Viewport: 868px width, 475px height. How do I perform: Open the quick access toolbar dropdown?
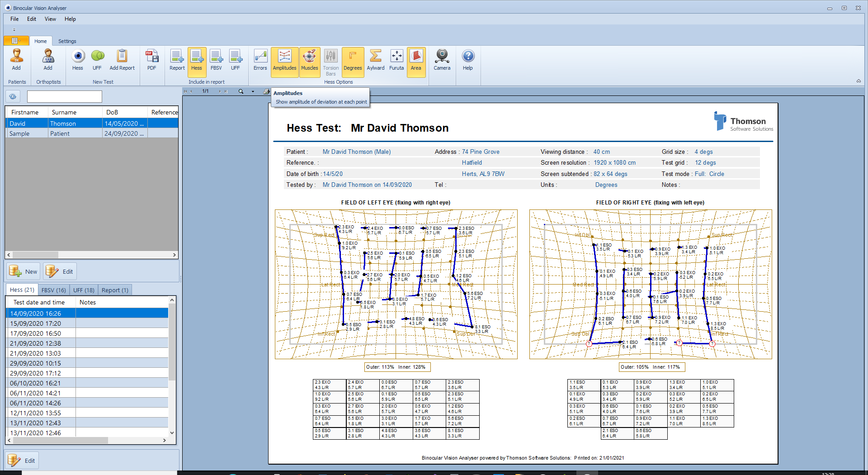coord(14,30)
